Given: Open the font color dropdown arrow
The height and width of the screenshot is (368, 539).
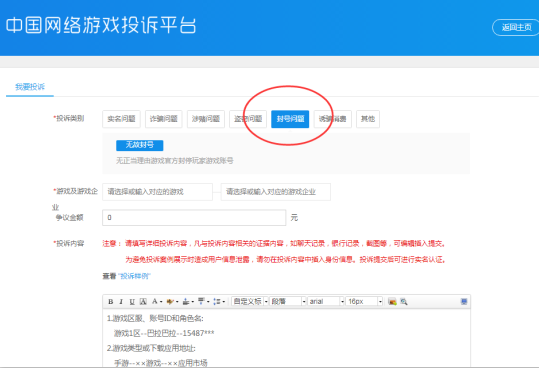Looking at the screenshot, I should point(161,302).
